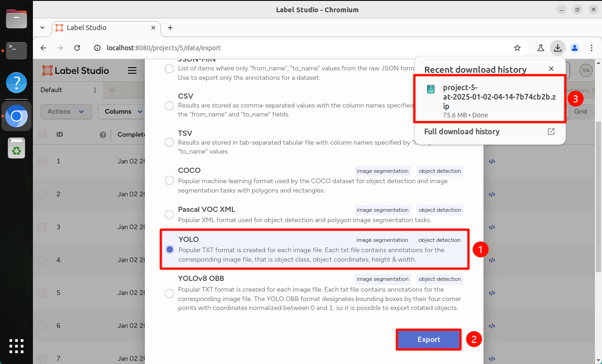Add a new view tab
The image size is (602, 364).
tap(111, 90)
